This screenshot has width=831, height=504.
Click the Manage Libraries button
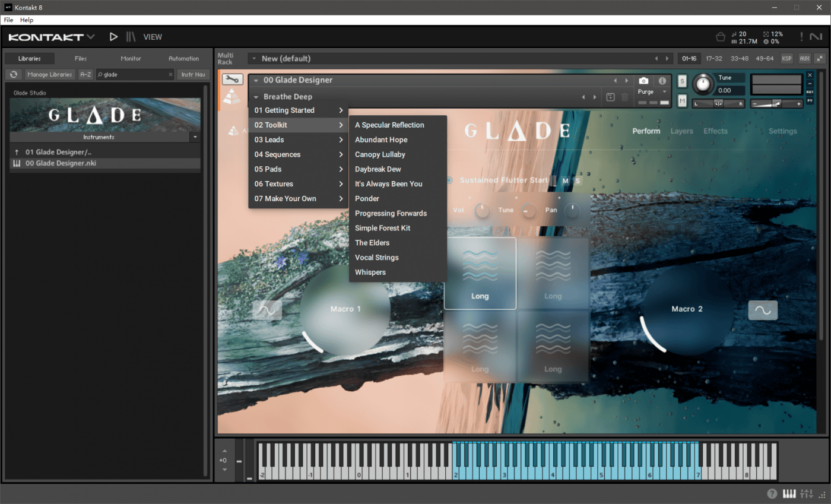(50, 74)
